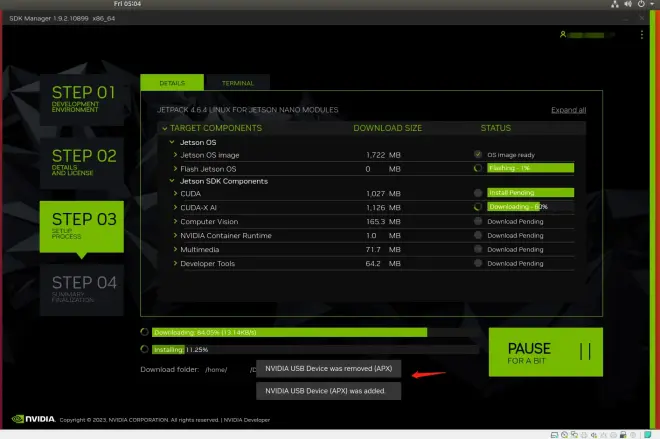Select Step 03 Setup Process
660x439 pixels.
(82, 227)
